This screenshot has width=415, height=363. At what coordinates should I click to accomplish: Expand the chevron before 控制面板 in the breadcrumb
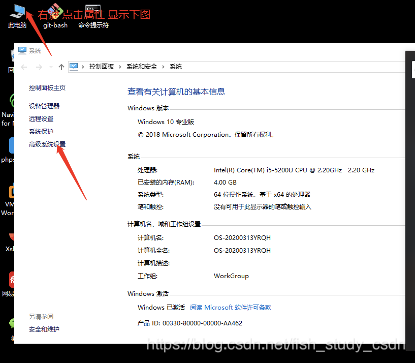[x=83, y=67]
